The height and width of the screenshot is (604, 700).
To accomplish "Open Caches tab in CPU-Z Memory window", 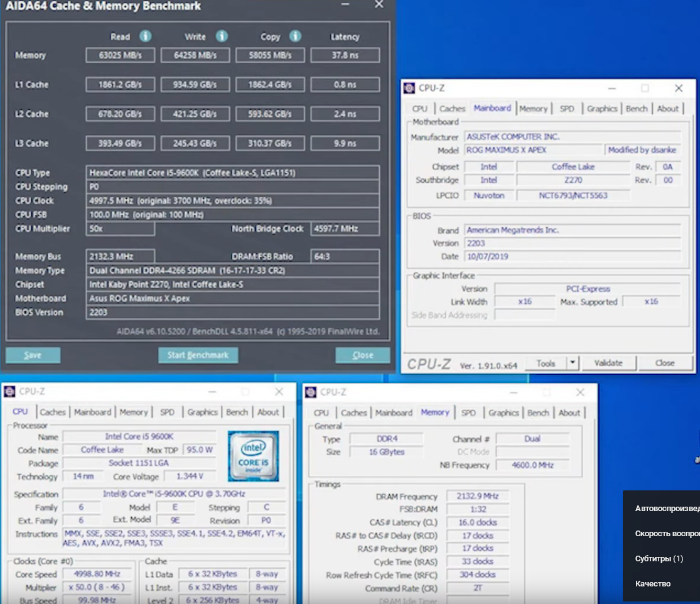I will click(353, 413).
